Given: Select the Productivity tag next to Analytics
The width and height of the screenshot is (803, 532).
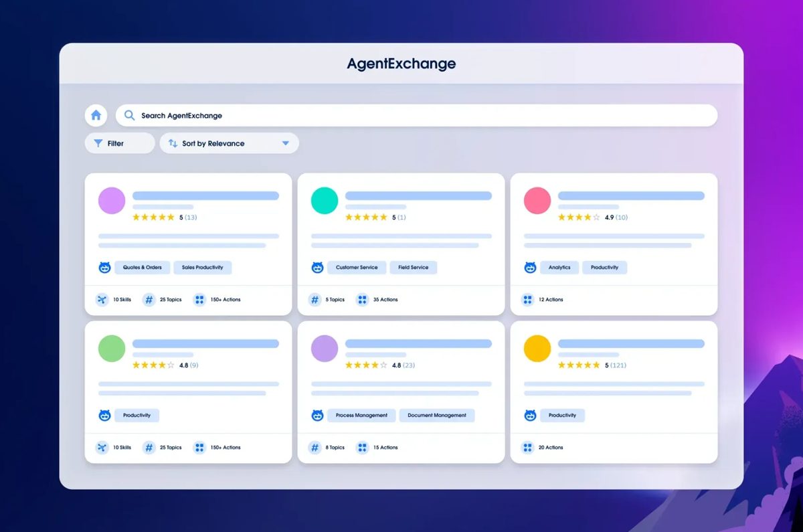Looking at the screenshot, I should [x=605, y=268].
